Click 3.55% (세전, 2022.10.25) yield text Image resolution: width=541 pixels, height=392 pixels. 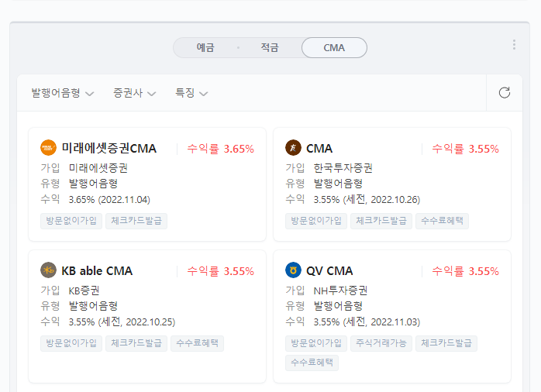(122, 322)
